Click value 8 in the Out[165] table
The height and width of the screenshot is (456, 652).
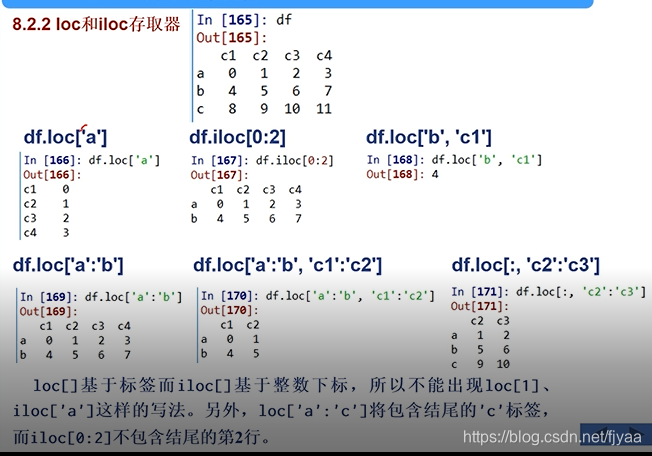pos(232,109)
